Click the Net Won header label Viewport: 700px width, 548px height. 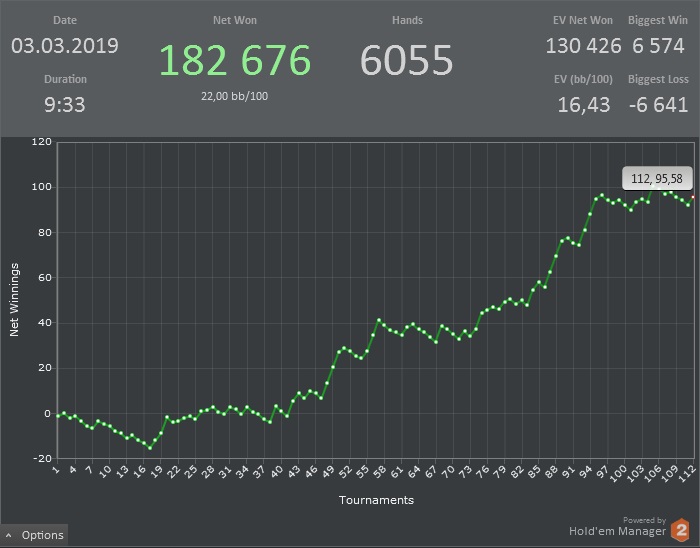point(235,20)
